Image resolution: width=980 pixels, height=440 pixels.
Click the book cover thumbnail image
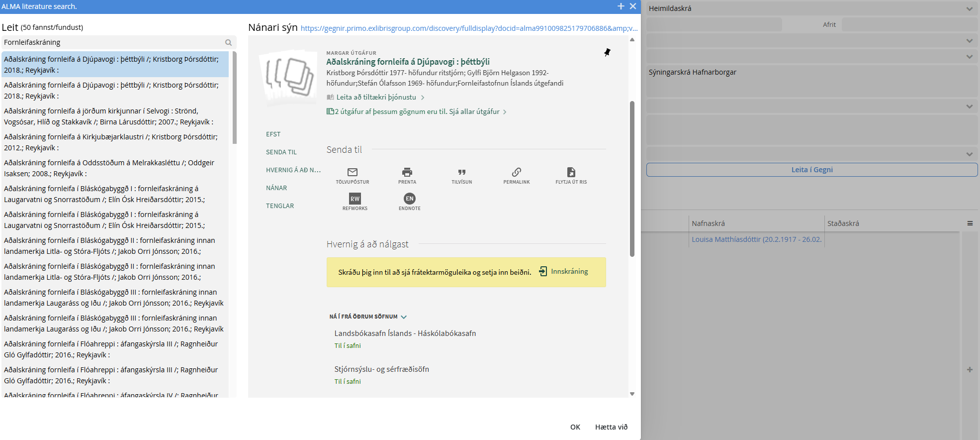(x=288, y=77)
